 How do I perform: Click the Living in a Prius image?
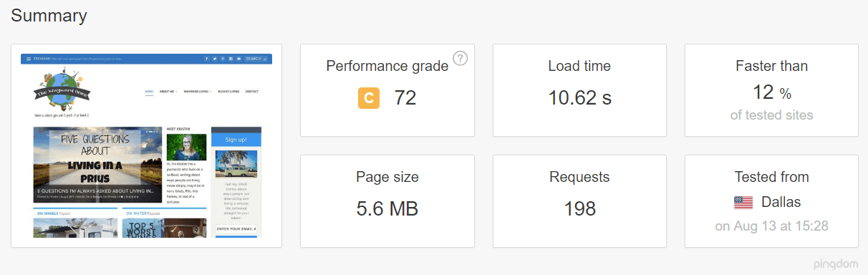pyautogui.click(x=97, y=164)
